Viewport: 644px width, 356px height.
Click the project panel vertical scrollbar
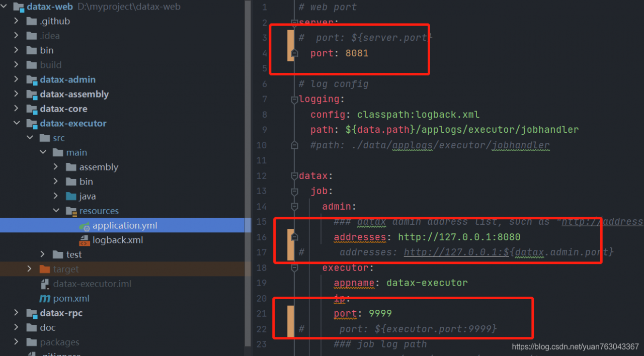click(248, 173)
